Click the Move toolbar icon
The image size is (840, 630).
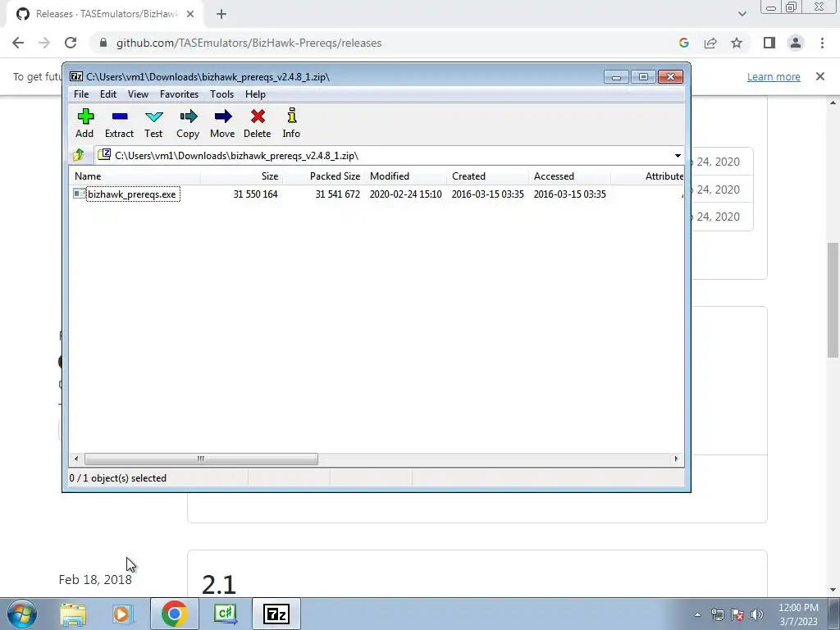tap(222, 123)
